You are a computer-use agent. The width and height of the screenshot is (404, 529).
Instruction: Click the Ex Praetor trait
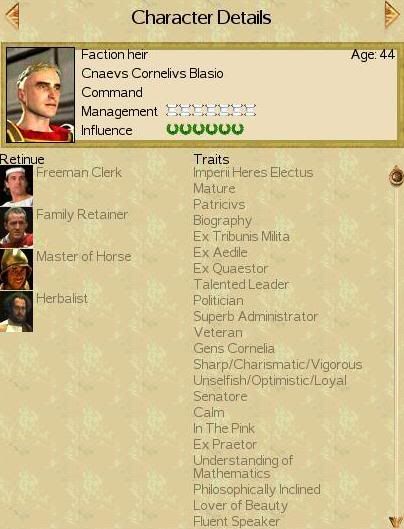225,444
